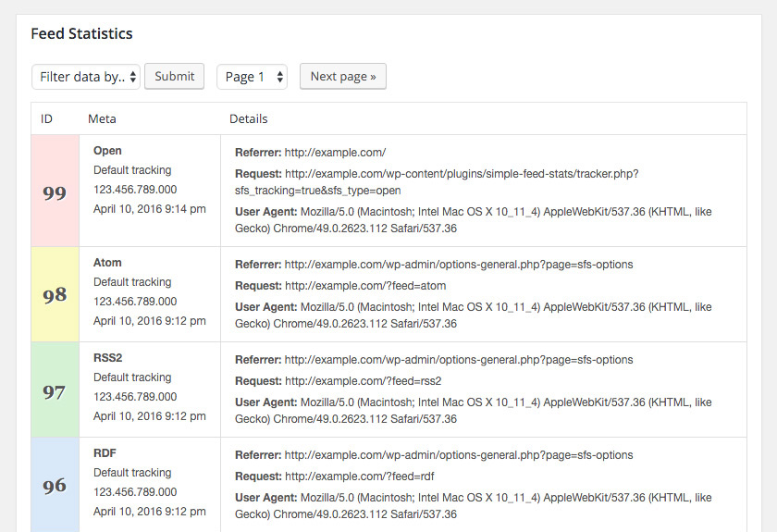Click the Open feed type label
Viewport: 777px width, 532px height.
107,151
